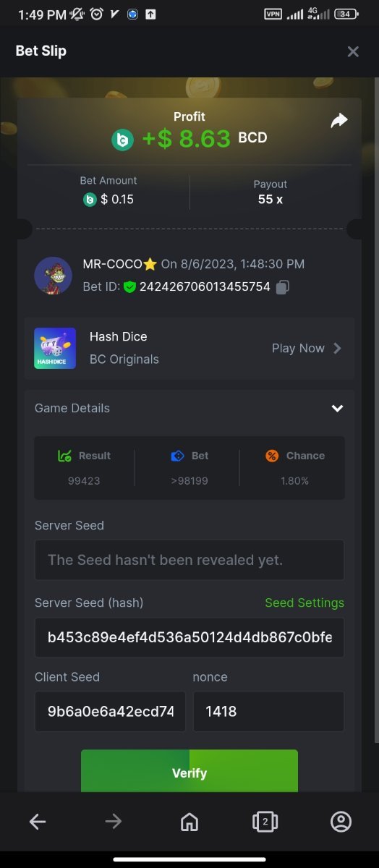This screenshot has height=868, width=379.
Task: Copy the Bet ID with copy icon
Action: [283, 287]
